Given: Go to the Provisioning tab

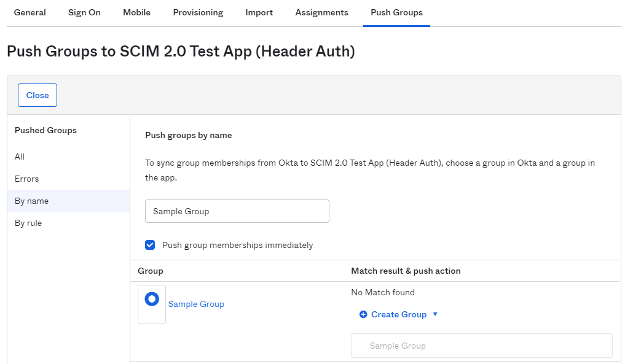Looking at the screenshot, I should click(x=198, y=12).
